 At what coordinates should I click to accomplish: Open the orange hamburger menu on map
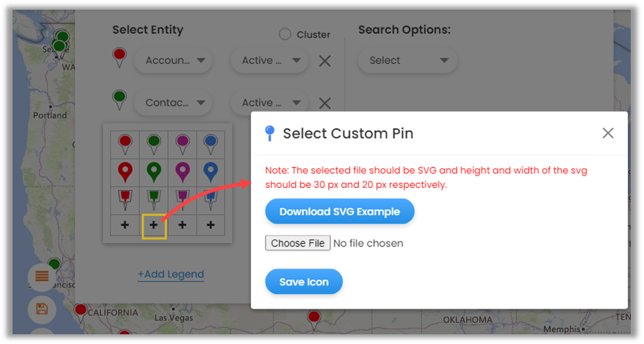(42, 276)
